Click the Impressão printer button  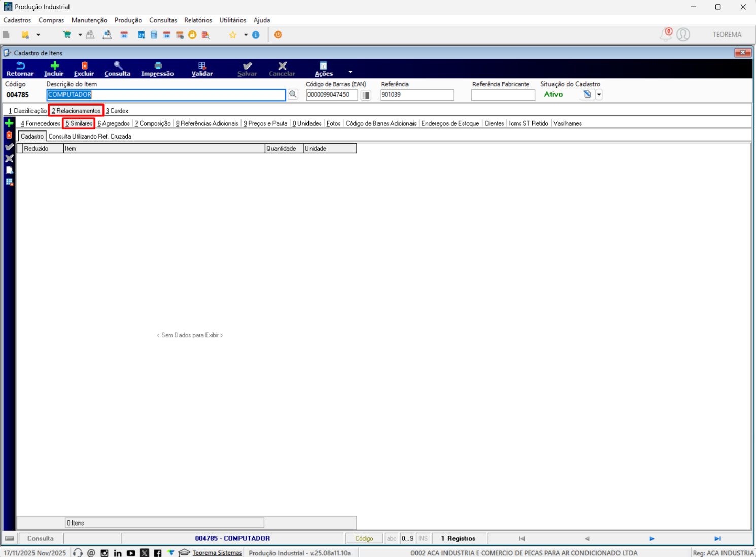point(157,69)
